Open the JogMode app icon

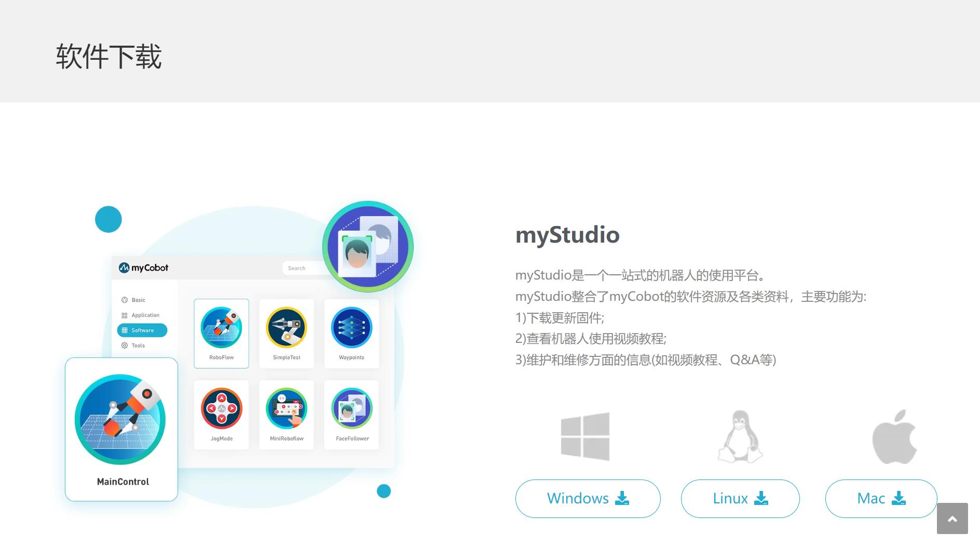pos(221,408)
